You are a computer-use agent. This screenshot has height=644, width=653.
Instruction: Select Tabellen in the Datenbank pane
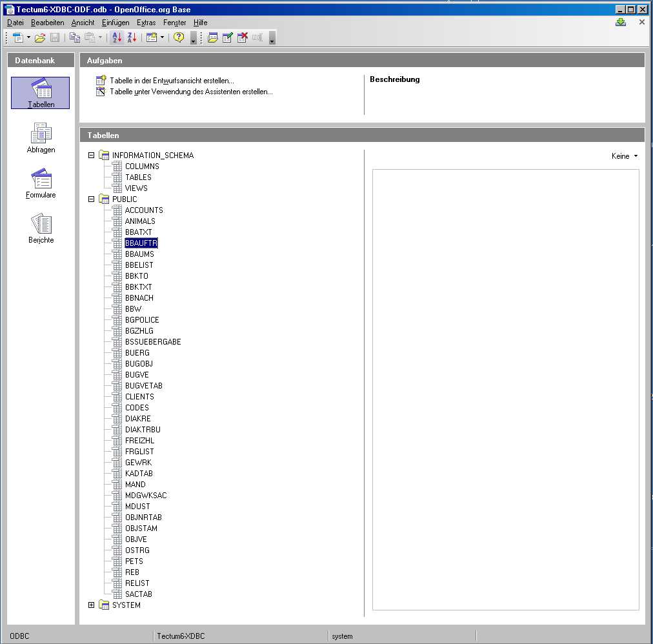[x=41, y=93]
